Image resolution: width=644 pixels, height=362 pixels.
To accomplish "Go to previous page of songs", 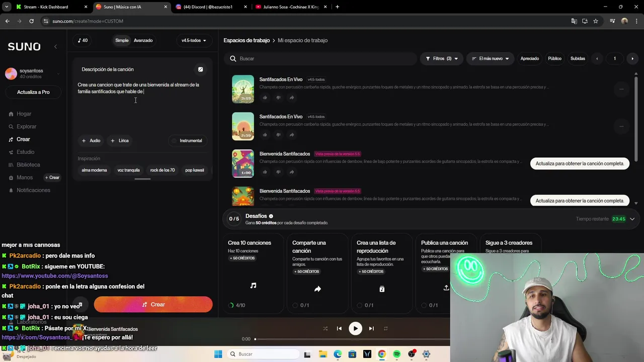I will (x=597, y=58).
